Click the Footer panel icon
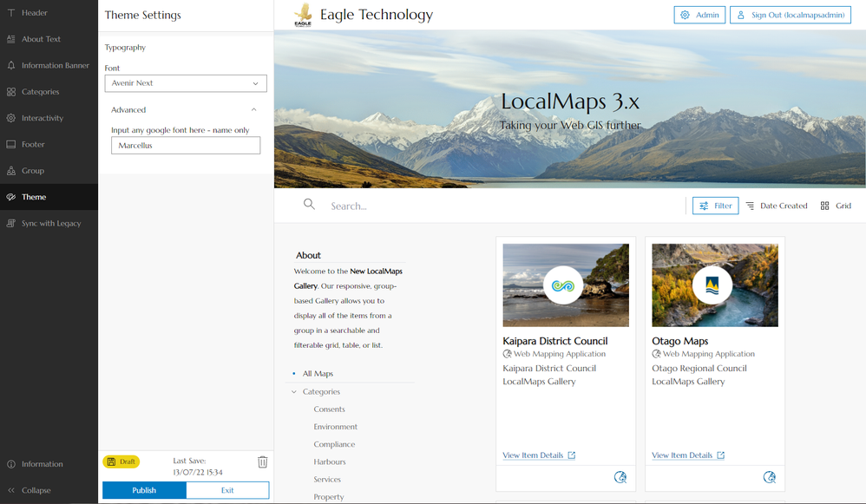 tap(11, 145)
